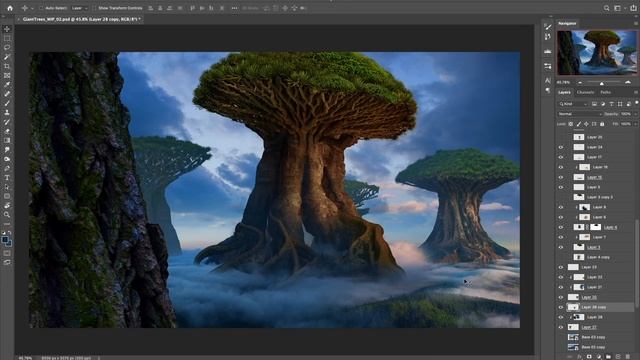Select the Rectangular Marquee tool
This screenshot has width=640, height=360.
coord(7,38)
